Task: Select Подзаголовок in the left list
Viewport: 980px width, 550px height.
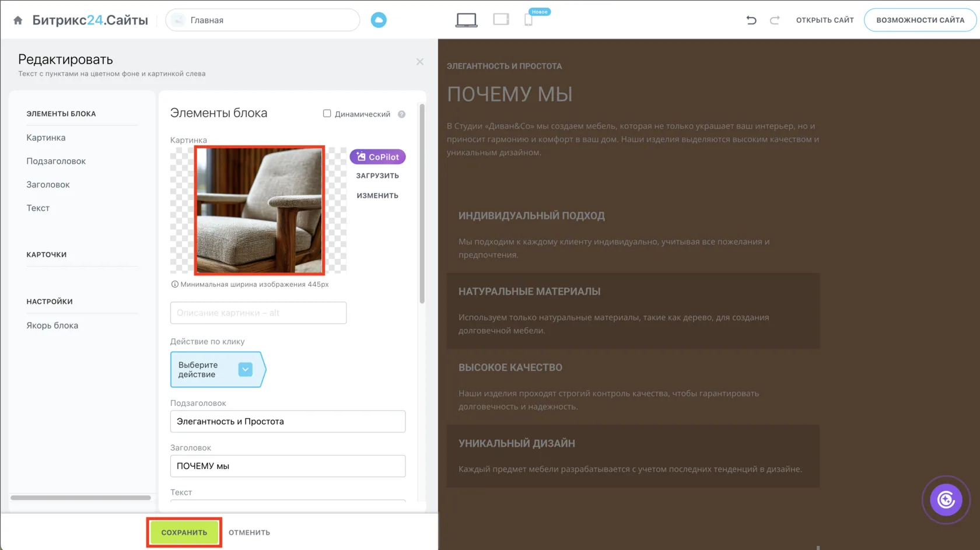Action: 56,161
